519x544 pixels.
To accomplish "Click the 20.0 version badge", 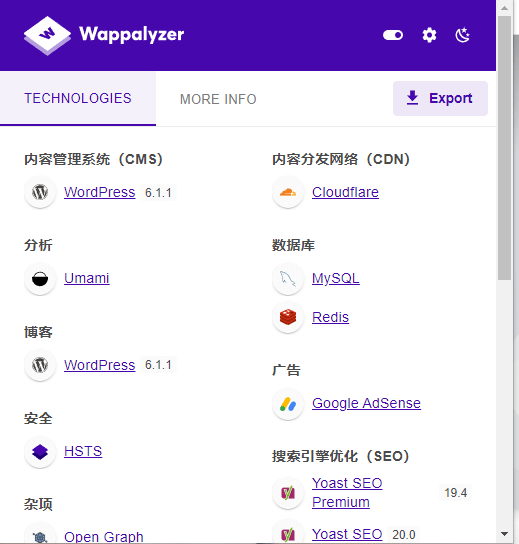I will [x=404, y=535].
